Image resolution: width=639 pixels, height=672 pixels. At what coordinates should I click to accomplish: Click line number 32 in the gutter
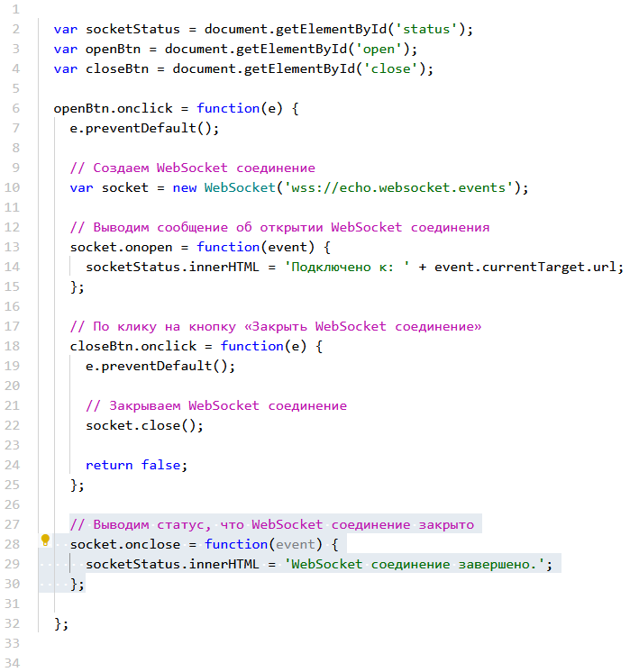(x=13, y=623)
